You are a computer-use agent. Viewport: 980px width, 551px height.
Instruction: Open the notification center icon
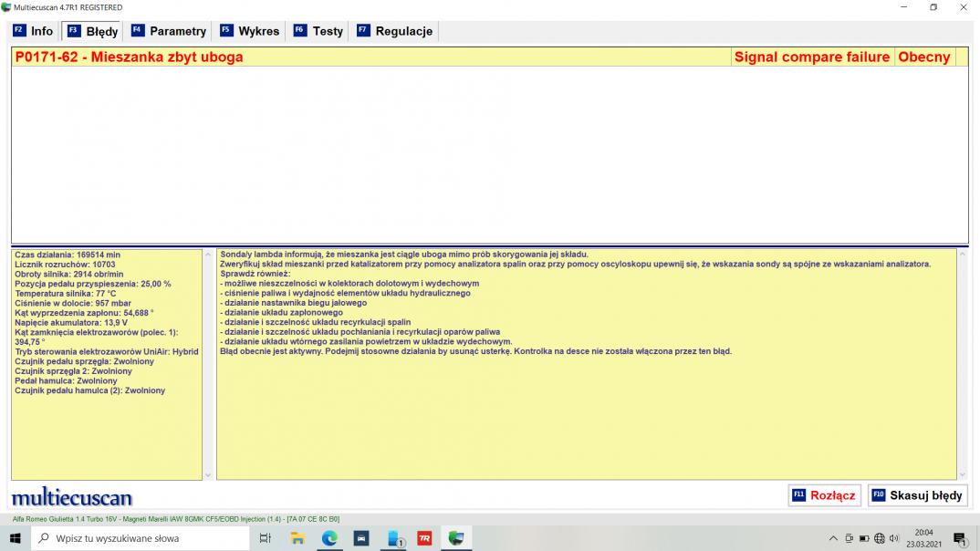[x=961, y=538]
